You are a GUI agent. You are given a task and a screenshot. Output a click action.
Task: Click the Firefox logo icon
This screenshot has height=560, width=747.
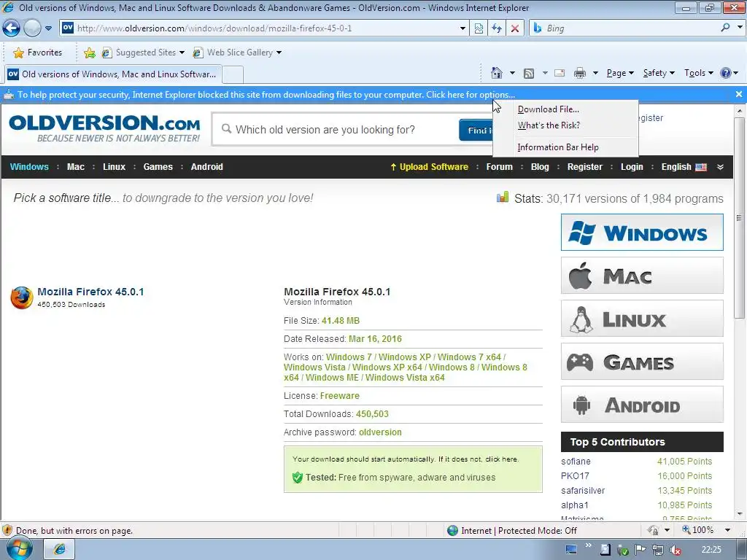click(x=22, y=298)
